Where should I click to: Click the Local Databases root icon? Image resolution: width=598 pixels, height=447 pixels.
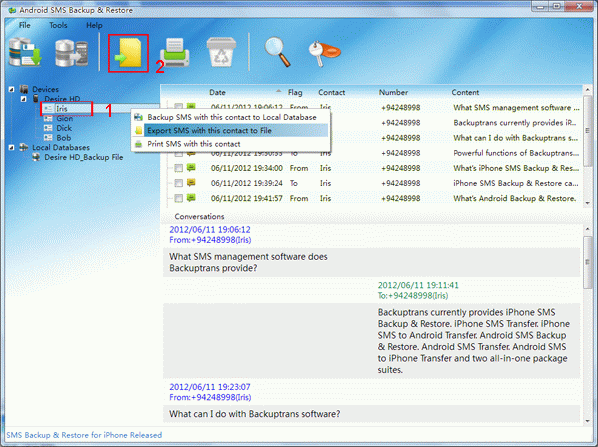24,147
